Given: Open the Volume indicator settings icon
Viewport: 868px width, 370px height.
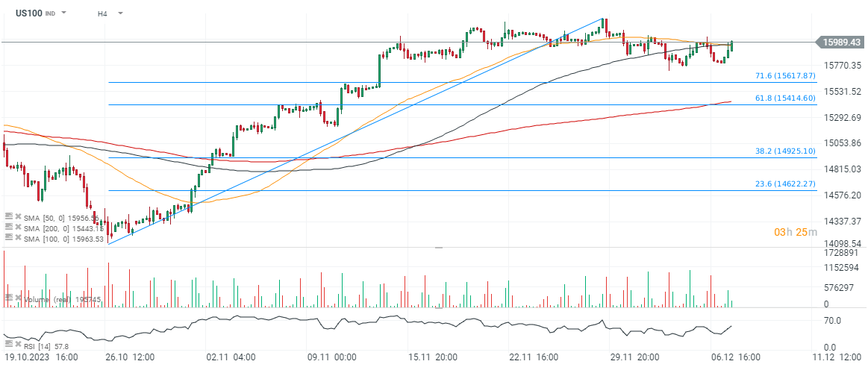Looking at the screenshot, I should [x=9, y=298].
